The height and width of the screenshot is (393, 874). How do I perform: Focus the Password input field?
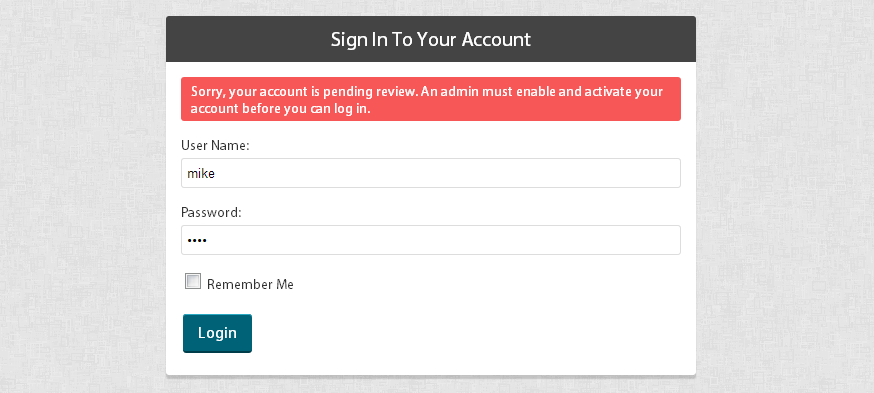431,240
